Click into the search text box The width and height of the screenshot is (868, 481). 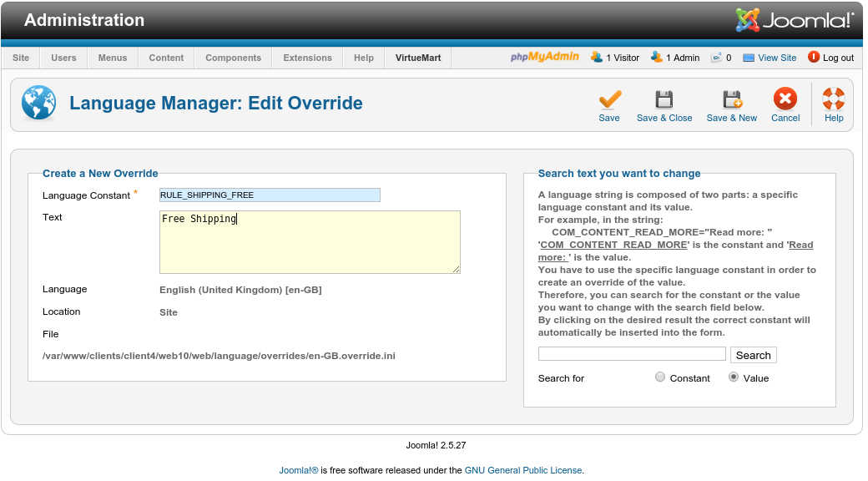coord(632,354)
